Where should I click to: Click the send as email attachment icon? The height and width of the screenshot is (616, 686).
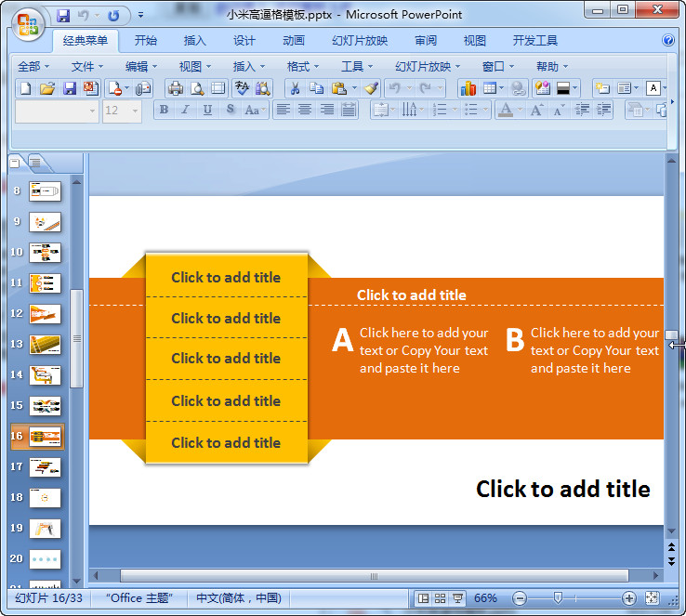click(x=143, y=89)
